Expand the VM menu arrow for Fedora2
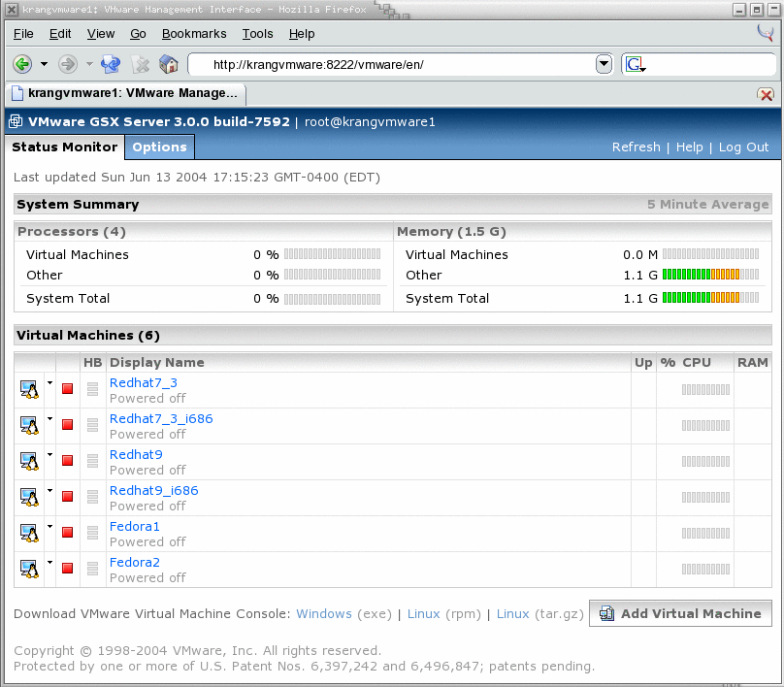Screen dimensions: 784x687 tap(50, 563)
